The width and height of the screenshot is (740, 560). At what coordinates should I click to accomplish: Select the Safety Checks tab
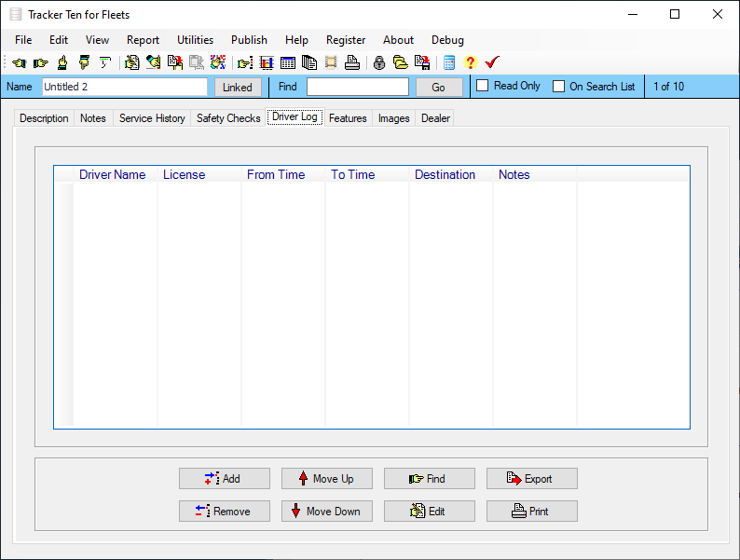228,118
